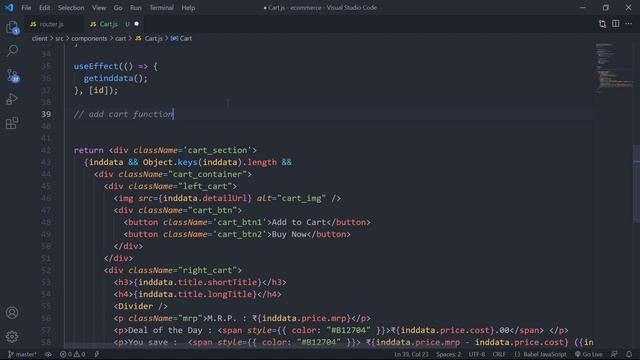Click the 'Deal of the Day' text
This screenshot has width=640, height=360.
[165, 330]
